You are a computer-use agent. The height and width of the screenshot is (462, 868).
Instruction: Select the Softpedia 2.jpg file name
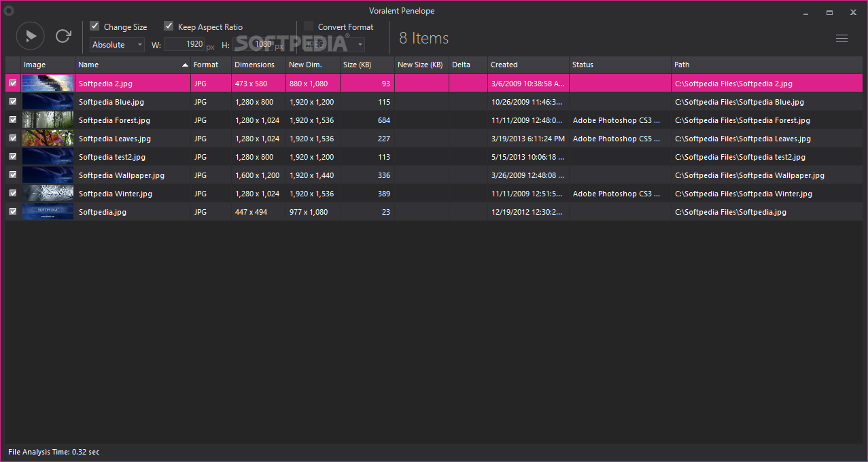pos(106,84)
